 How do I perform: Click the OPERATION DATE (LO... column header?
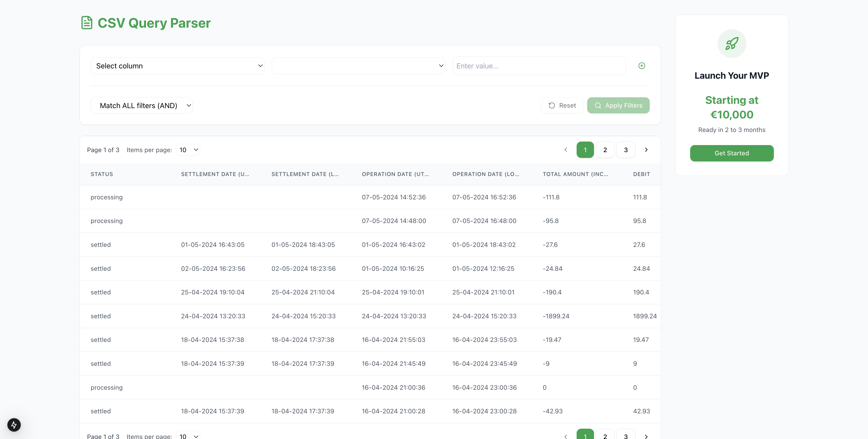coord(485,174)
